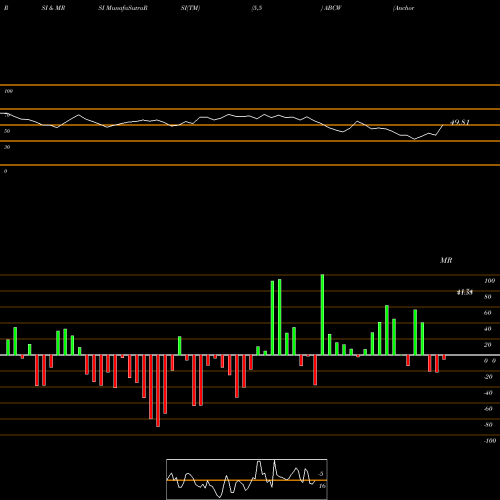
Task: Click the RSI value 49.81 label
Action: pyautogui.click(x=460, y=122)
